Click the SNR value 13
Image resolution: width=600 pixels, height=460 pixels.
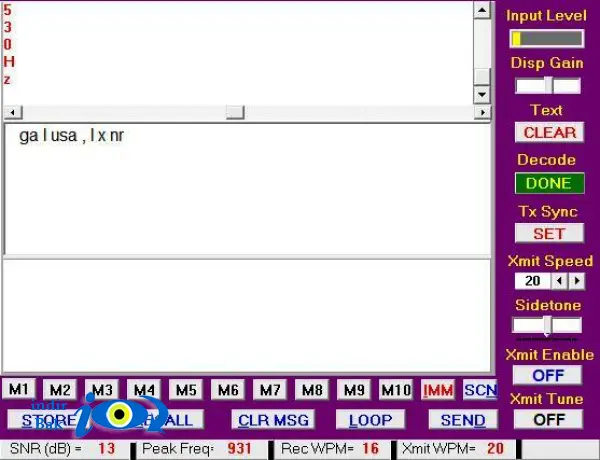106,449
